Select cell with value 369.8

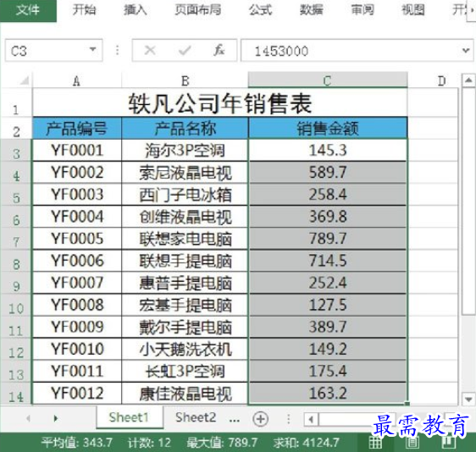pos(328,217)
